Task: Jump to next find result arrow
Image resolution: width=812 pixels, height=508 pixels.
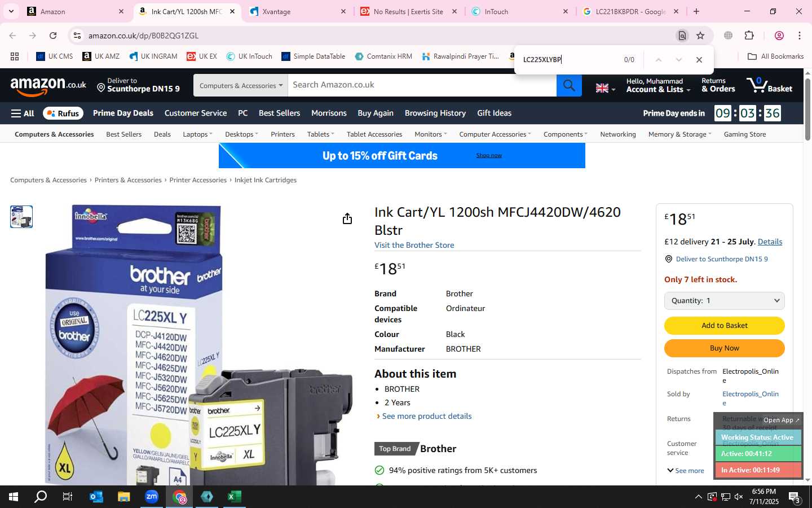Action: coord(678,60)
